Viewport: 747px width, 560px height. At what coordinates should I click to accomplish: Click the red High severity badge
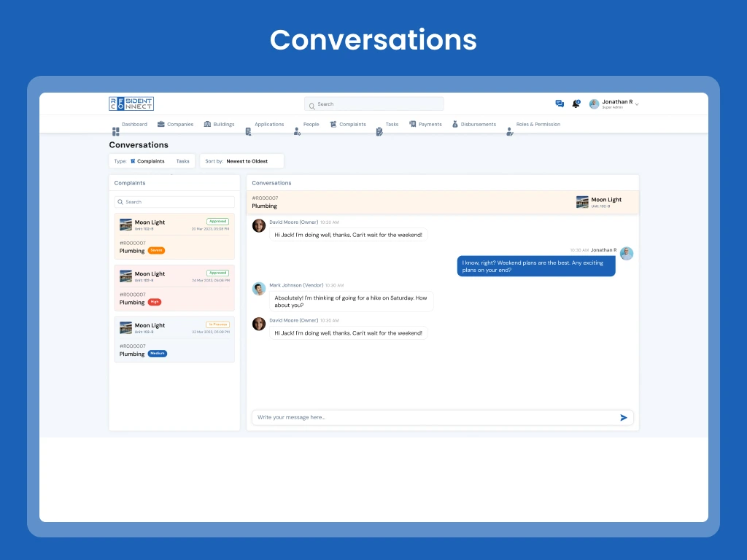154,302
